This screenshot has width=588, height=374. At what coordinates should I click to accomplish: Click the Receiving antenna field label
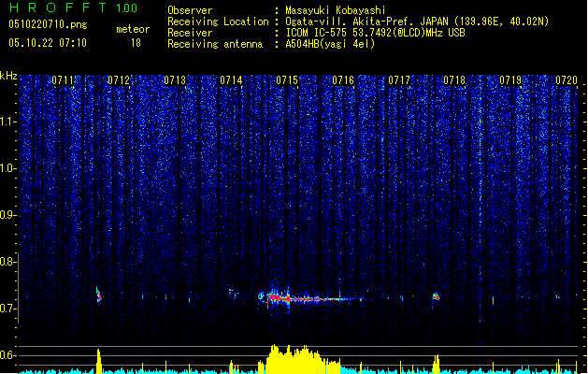coord(215,44)
